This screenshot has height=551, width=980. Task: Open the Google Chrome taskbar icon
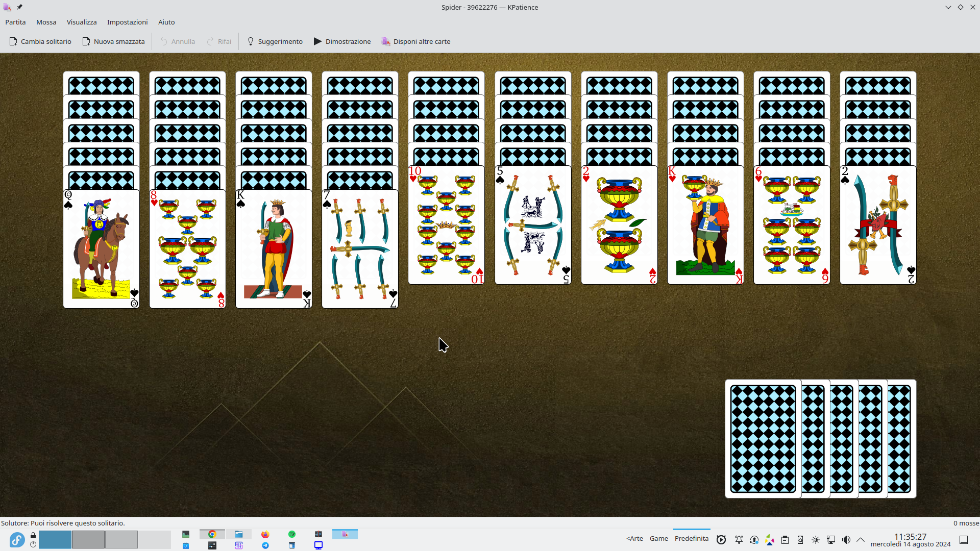(212, 534)
